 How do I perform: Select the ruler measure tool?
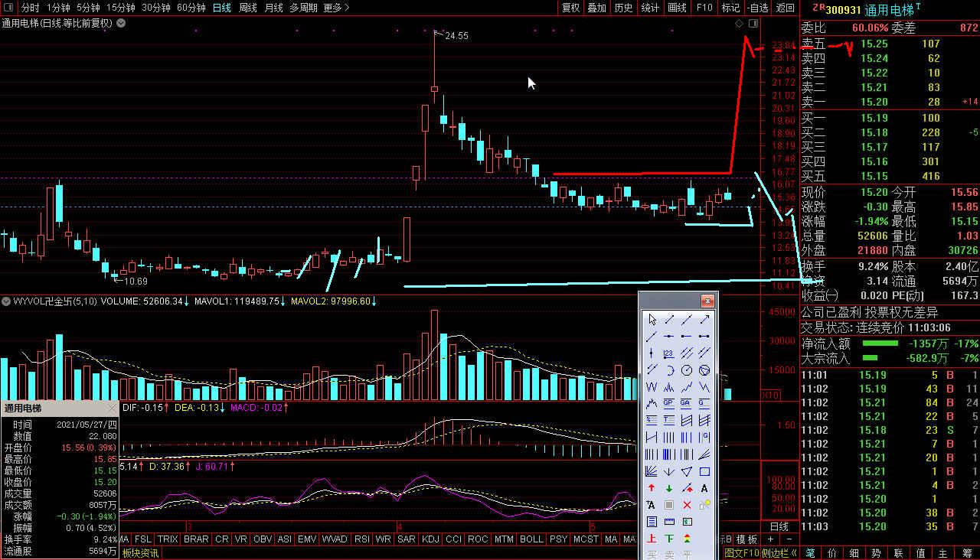pos(668,521)
